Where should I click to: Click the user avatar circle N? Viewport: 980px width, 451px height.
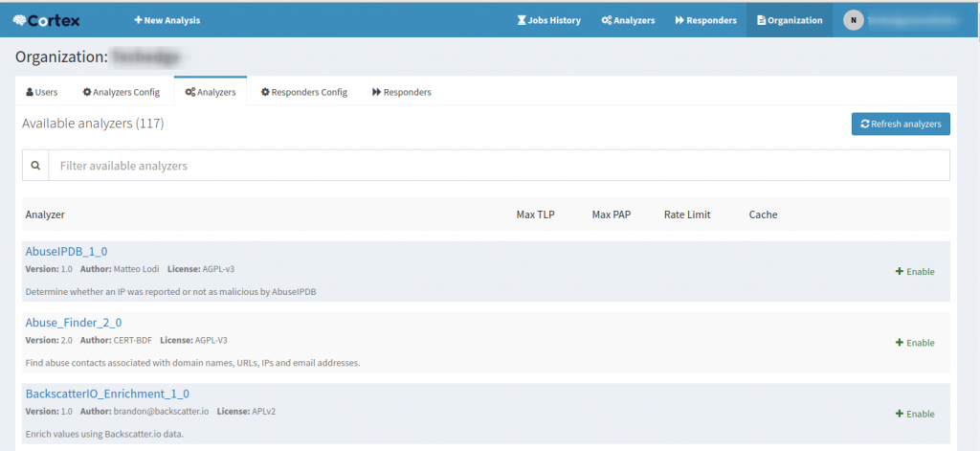click(x=853, y=21)
